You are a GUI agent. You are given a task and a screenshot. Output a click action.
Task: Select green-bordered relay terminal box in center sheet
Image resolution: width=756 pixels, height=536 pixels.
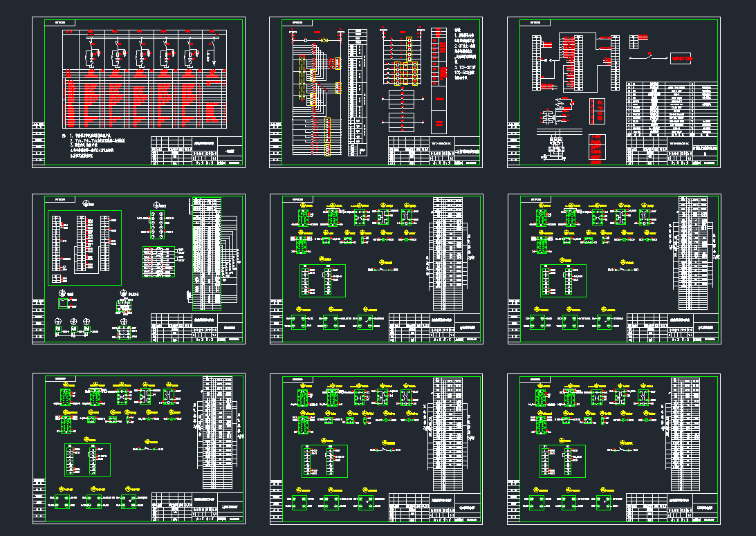click(322, 279)
